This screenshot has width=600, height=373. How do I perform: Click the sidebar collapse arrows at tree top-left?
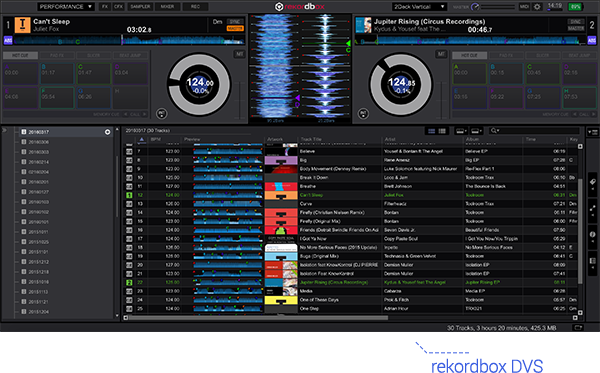pyautogui.click(x=5, y=130)
